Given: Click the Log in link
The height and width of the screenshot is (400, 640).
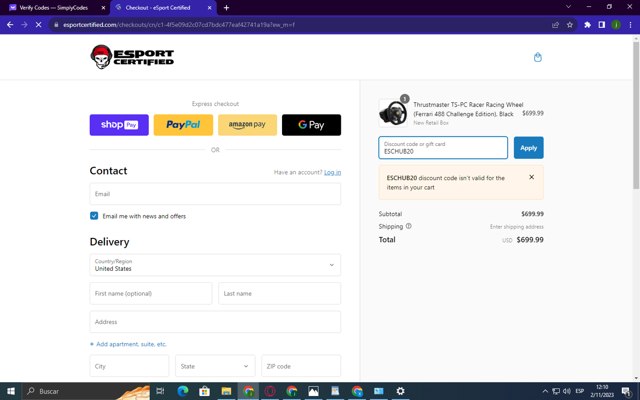Looking at the screenshot, I should pyautogui.click(x=332, y=173).
